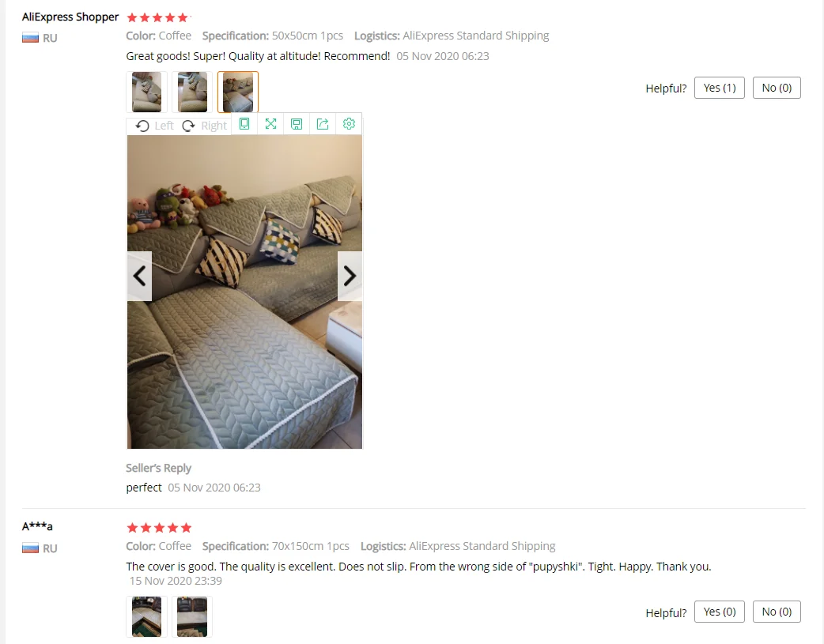The image size is (824, 644).
Task: Click the green save disk icon
Action: tap(297, 124)
